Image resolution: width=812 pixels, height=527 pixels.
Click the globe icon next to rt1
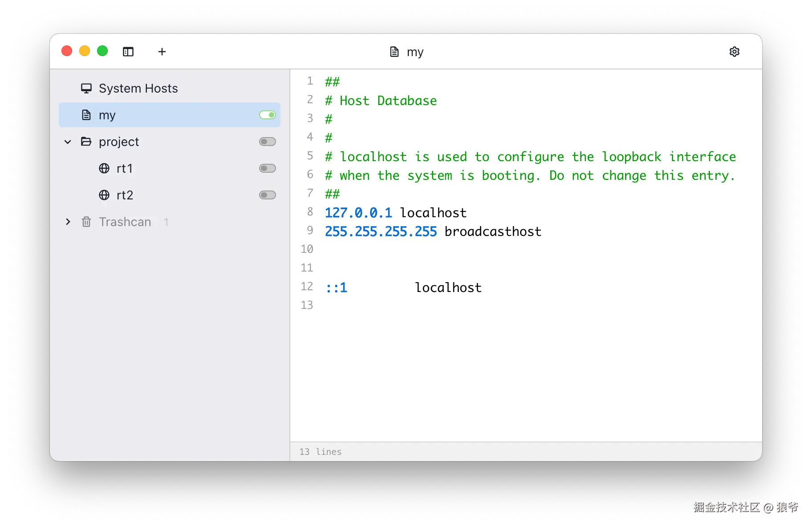(x=104, y=168)
